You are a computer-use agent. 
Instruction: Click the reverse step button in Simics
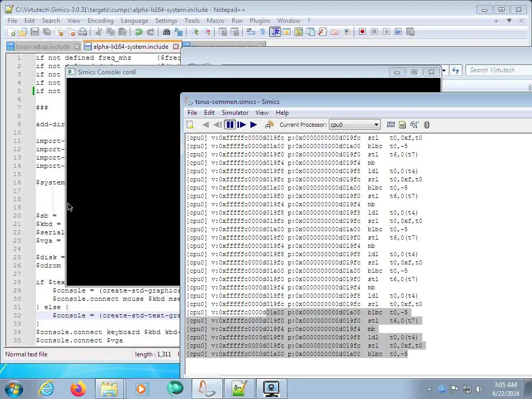point(218,125)
